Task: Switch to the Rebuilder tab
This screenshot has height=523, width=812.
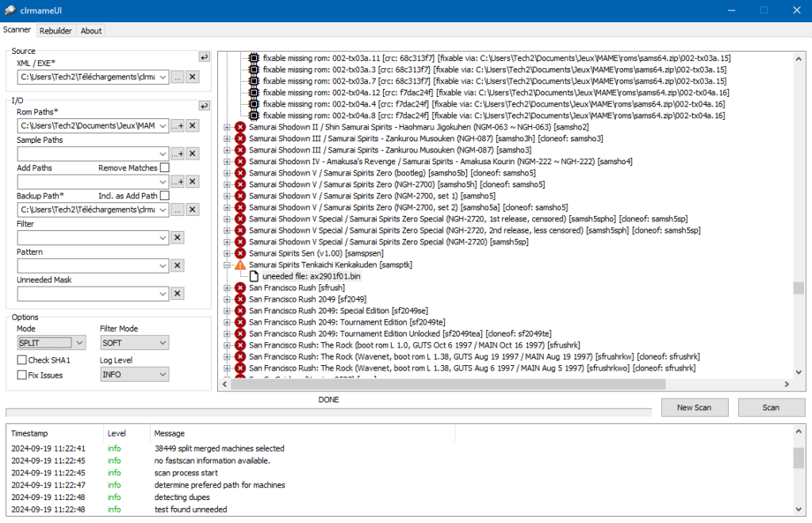Action: 56,30
